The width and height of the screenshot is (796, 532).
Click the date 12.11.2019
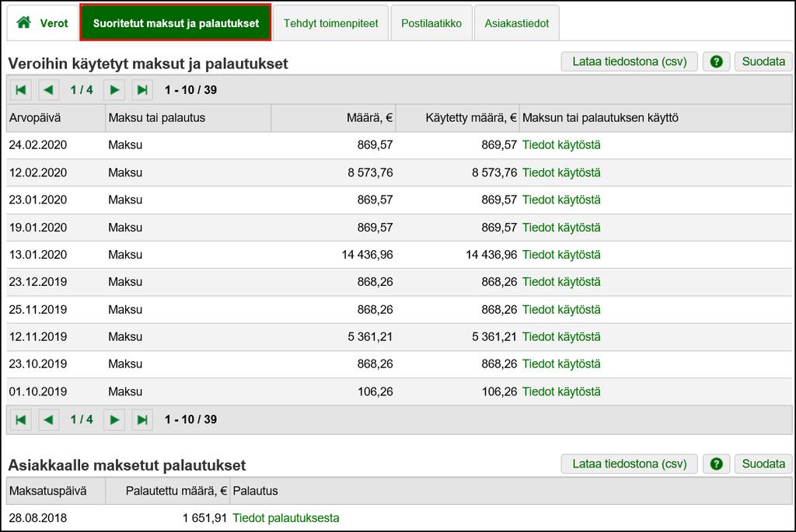point(38,337)
